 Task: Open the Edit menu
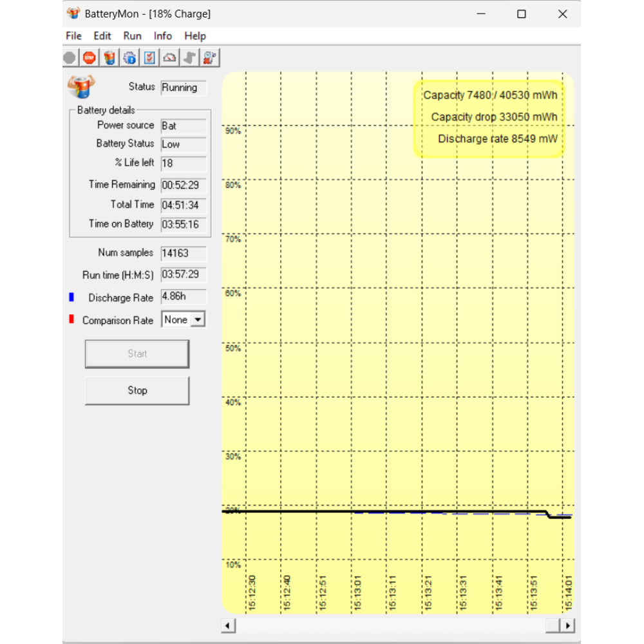(102, 36)
